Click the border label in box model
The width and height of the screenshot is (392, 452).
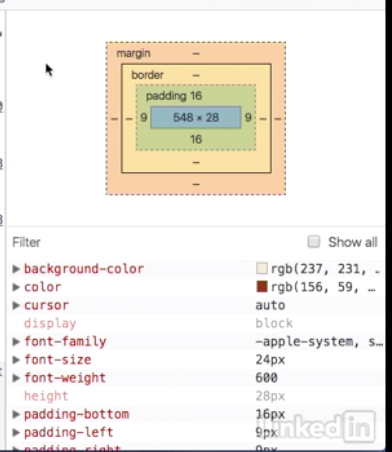tap(147, 75)
